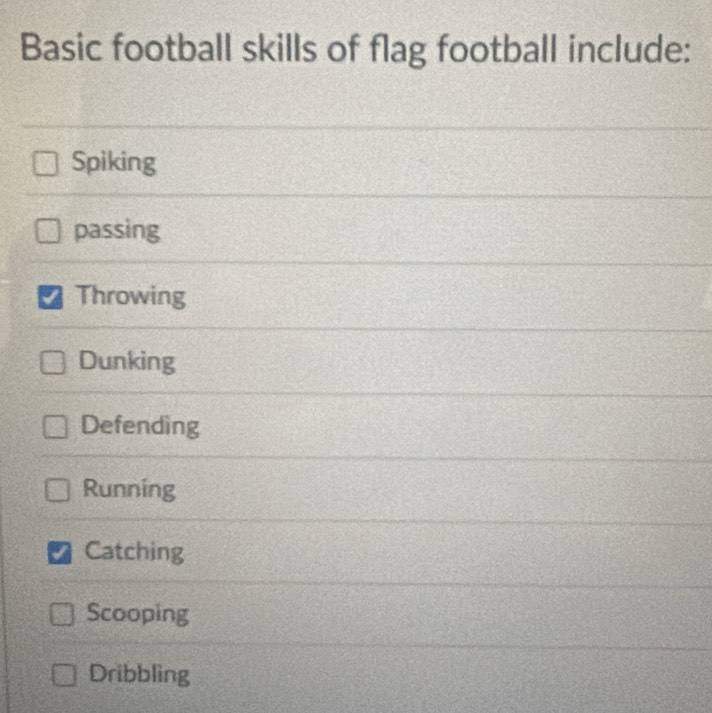Select the Dribbling option label
This screenshot has width=712, height=713.
tap(140, 675)
